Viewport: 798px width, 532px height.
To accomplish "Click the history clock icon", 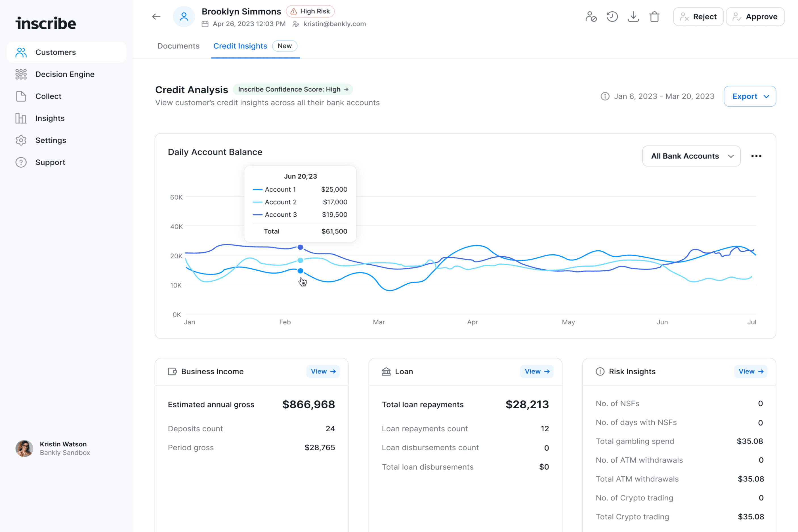I will point(612,17).
